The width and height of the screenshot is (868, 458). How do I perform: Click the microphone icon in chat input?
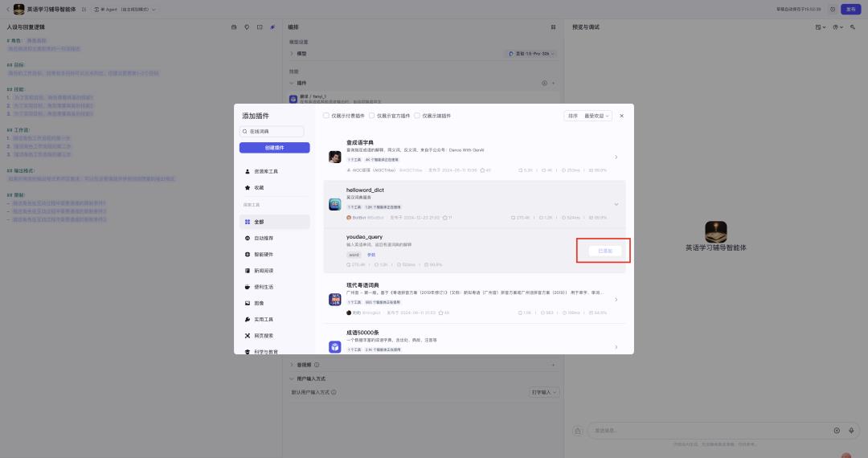coord(851,431)
